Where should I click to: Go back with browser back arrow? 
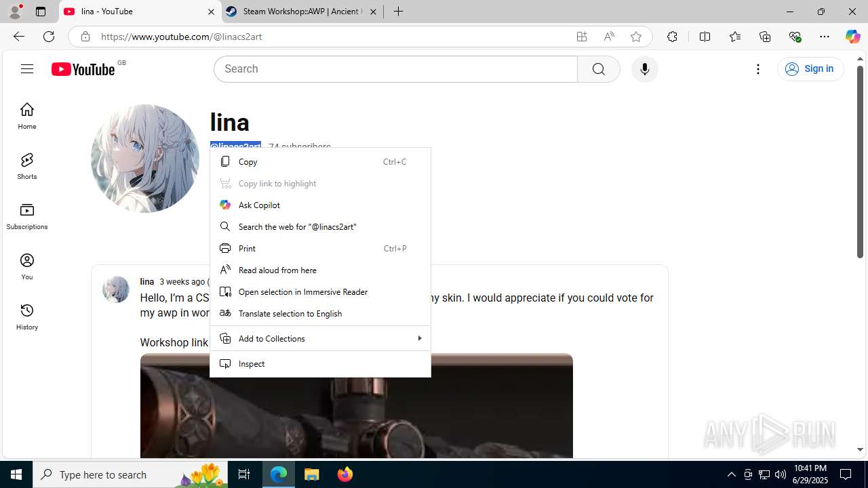(x=19, y=37)
